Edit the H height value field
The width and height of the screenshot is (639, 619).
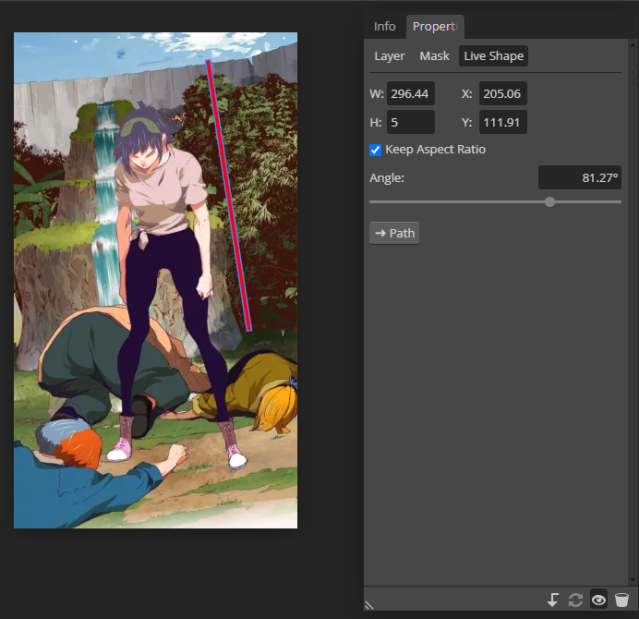click(x=411, y=122)
